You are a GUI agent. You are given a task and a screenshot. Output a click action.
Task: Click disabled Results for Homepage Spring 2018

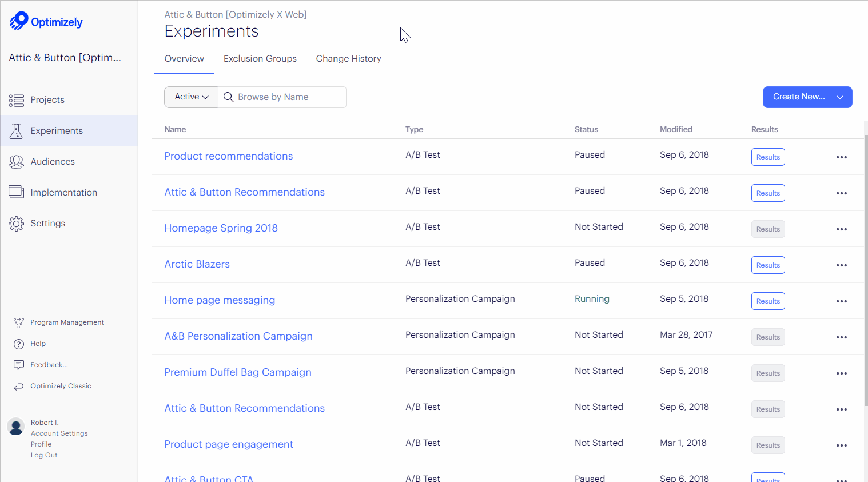pyautogui.click(x=768, y=229)
